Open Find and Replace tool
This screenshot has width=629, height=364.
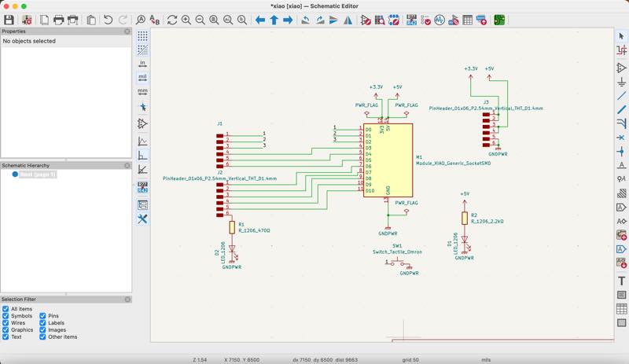(x=154, y=20)
